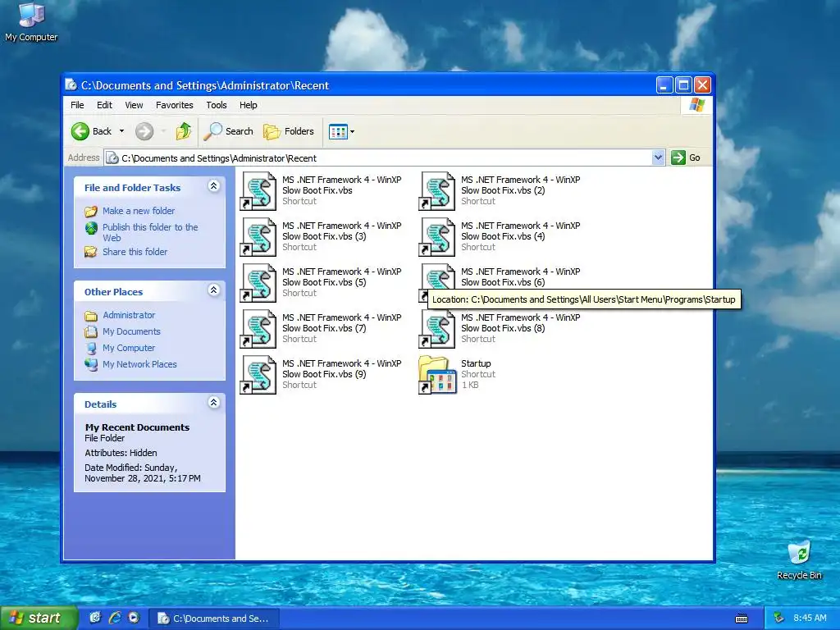
Task: Collapse the Other Places panel
Action: point(214,290)
